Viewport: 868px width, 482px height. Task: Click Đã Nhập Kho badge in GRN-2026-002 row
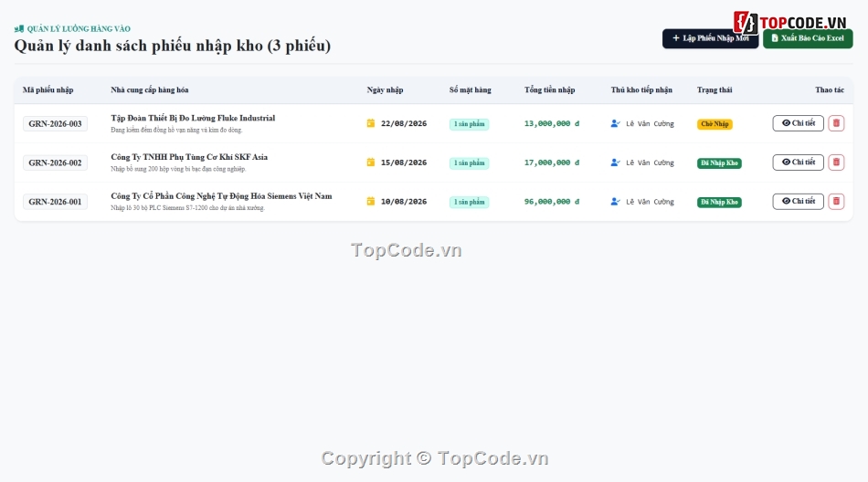[719, 163]
